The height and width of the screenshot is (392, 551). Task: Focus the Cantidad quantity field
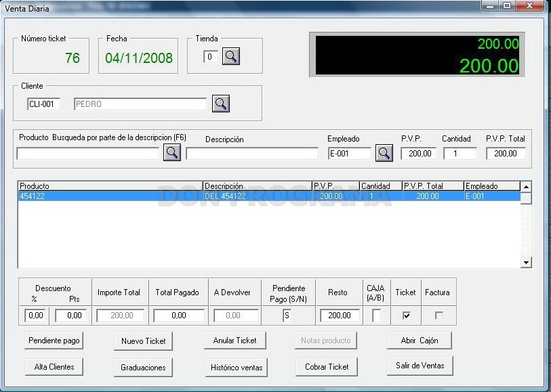[460, 154]
